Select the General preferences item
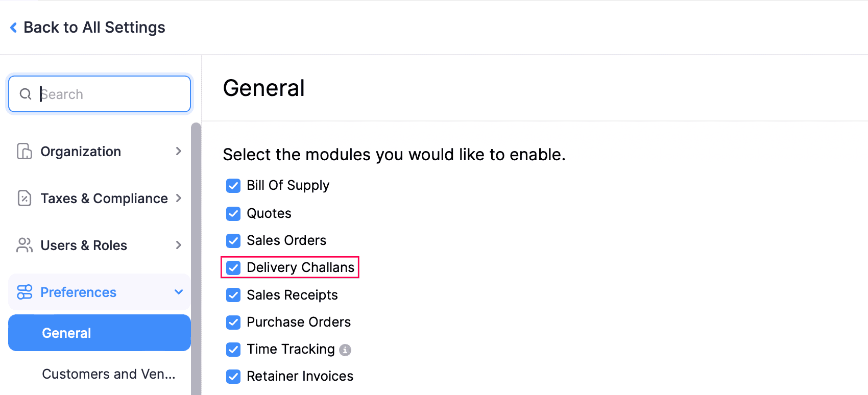The height and width of the screenshot is (395, 868). (x=100, y=333)
